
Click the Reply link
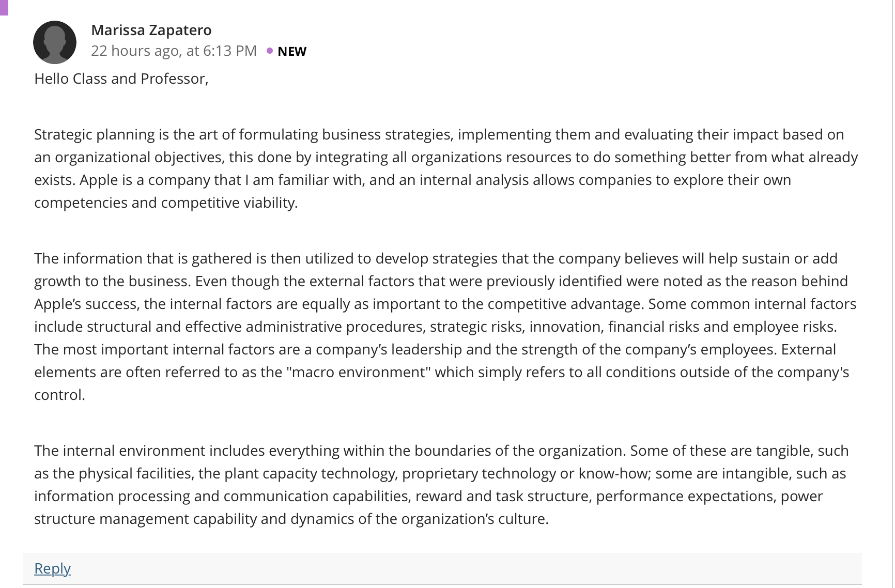pyautogui.click(x=52, y=568)
